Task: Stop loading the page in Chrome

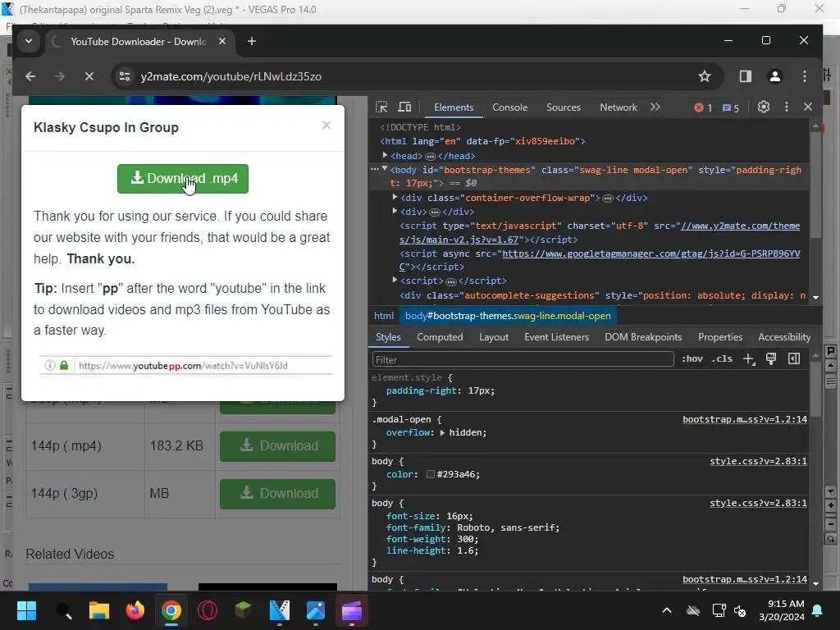Action: click(89, 76)
